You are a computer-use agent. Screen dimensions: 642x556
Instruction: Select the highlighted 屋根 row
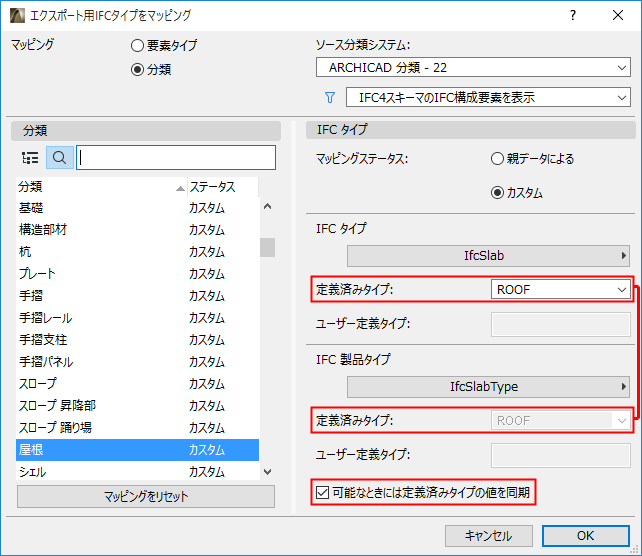pos(138,450)
